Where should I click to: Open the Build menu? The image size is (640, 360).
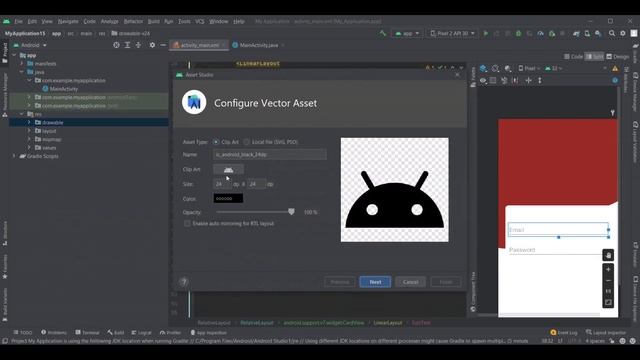point(153,21)
